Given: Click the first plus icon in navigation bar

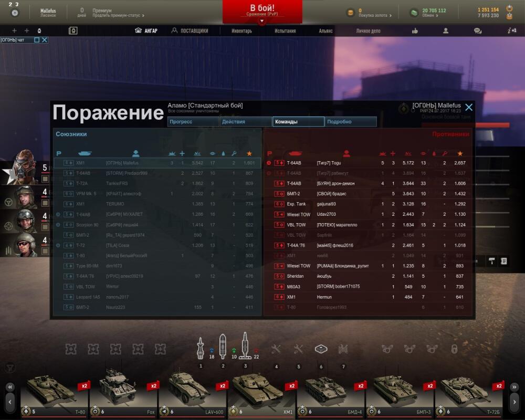Looking at the screenshot, I should 14,31.
